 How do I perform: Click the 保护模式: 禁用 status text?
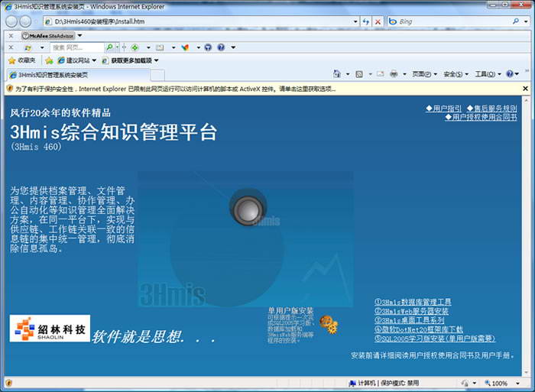pos(399,383)
